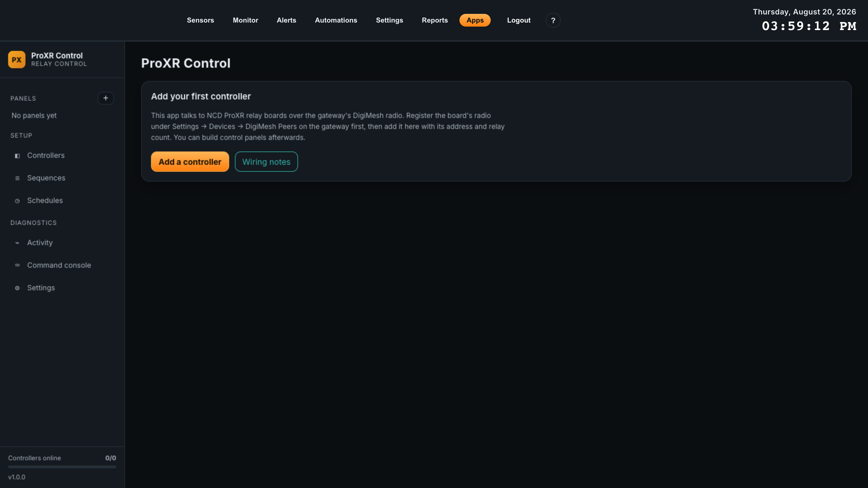Screen dimensions: 868x488
Task: Click the Schedules clock icon
Action: [x=17, y=201]
